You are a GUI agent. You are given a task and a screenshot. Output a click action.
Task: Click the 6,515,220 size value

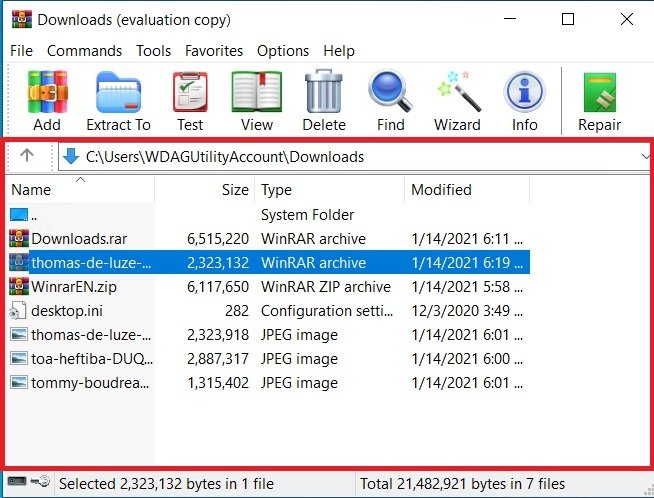tap(218, 239)
